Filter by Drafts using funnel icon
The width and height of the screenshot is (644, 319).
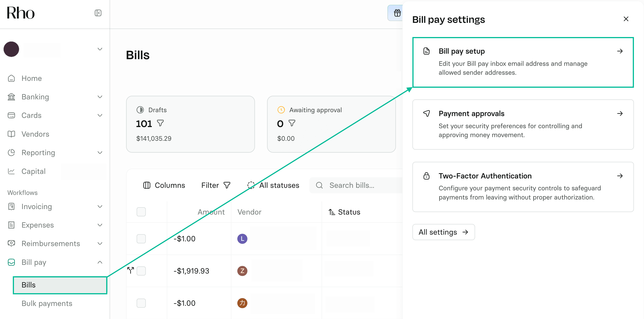(160, 123)
